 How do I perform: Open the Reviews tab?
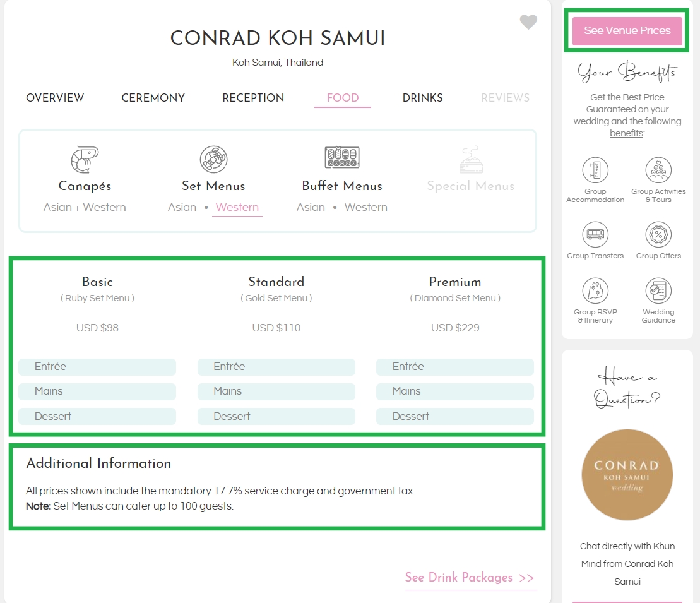(506, 98)
